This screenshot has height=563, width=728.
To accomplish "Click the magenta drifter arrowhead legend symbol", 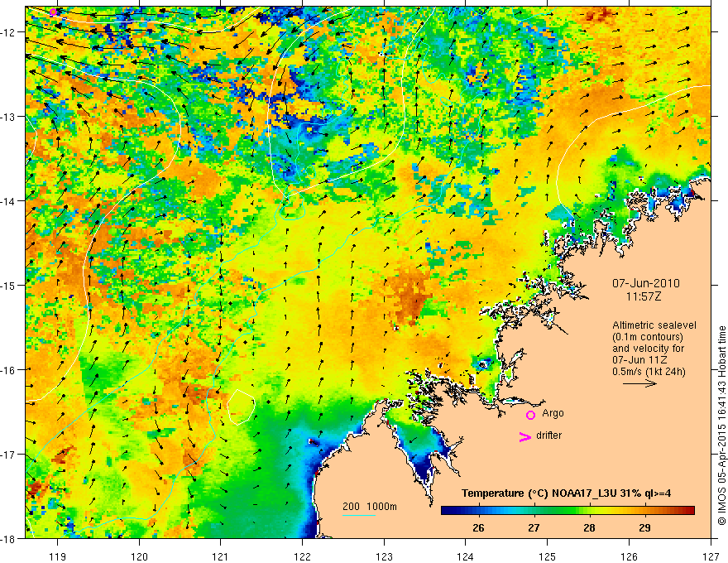I will [525, 437].
